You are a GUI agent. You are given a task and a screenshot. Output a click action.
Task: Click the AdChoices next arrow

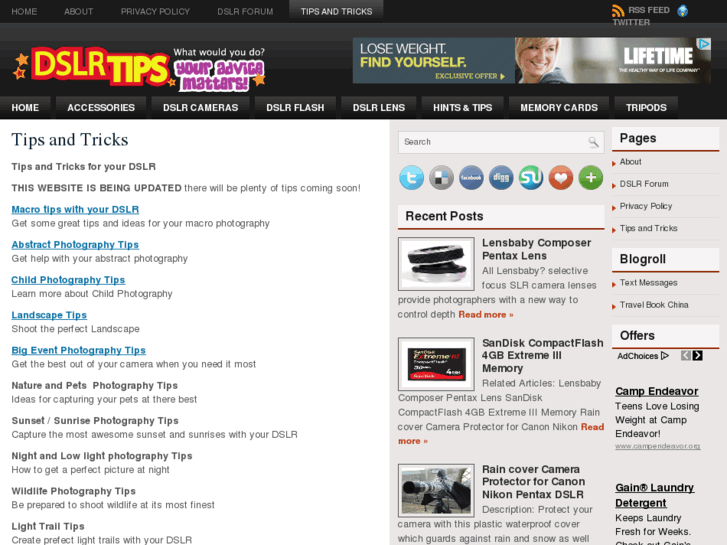coord(697,356)
